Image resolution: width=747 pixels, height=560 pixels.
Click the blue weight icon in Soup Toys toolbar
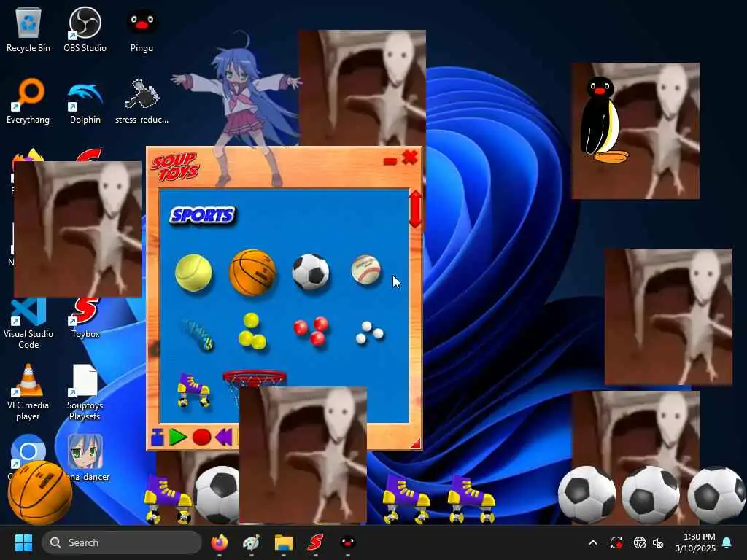point(158,437)
